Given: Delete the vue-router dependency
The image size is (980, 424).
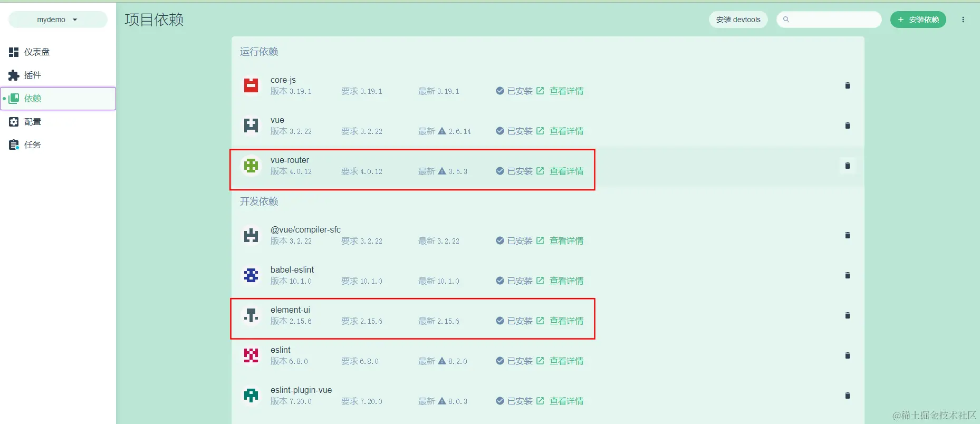Looking at the screenshot, I should [x=847, y=166].
